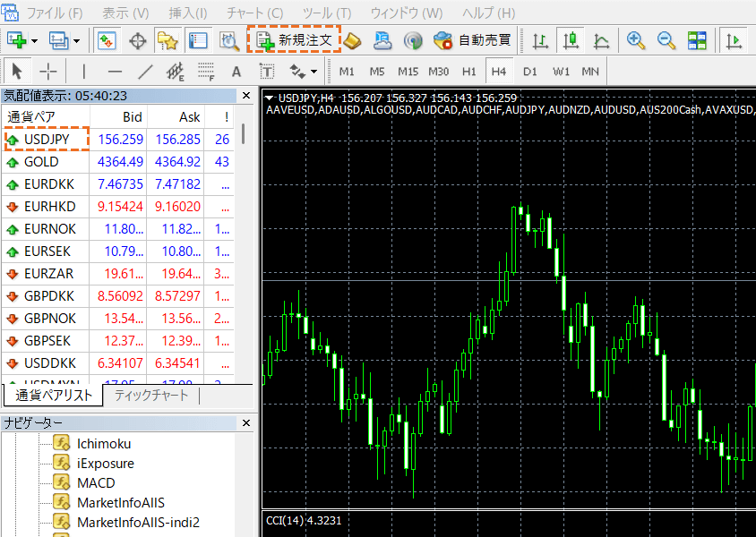Tile chart windows icon

pos(697,40)
